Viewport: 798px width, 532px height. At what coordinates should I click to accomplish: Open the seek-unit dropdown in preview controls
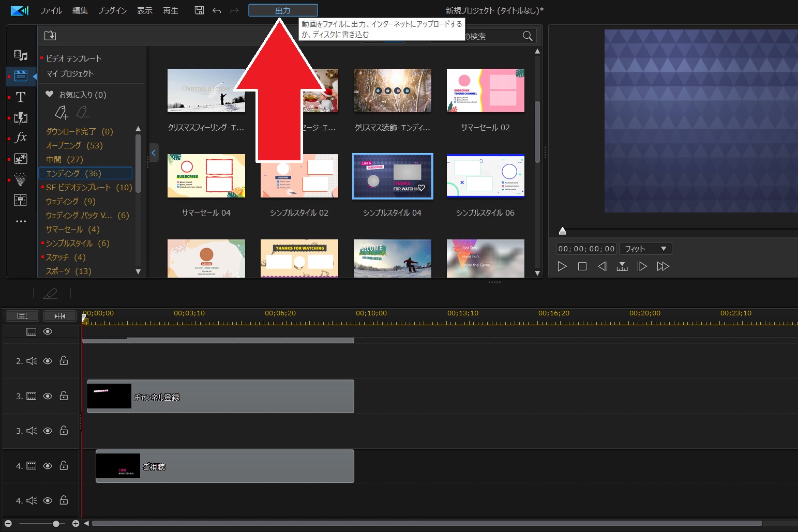(x=622, y=266)
